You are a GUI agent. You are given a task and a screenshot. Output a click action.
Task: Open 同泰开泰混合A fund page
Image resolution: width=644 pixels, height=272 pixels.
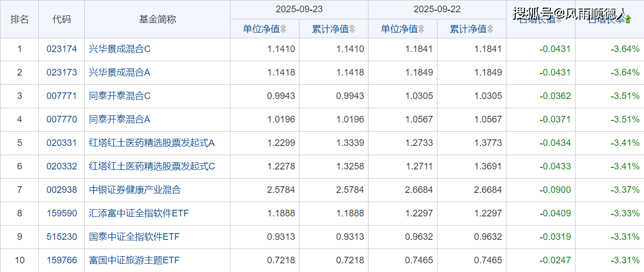(120, 119)
